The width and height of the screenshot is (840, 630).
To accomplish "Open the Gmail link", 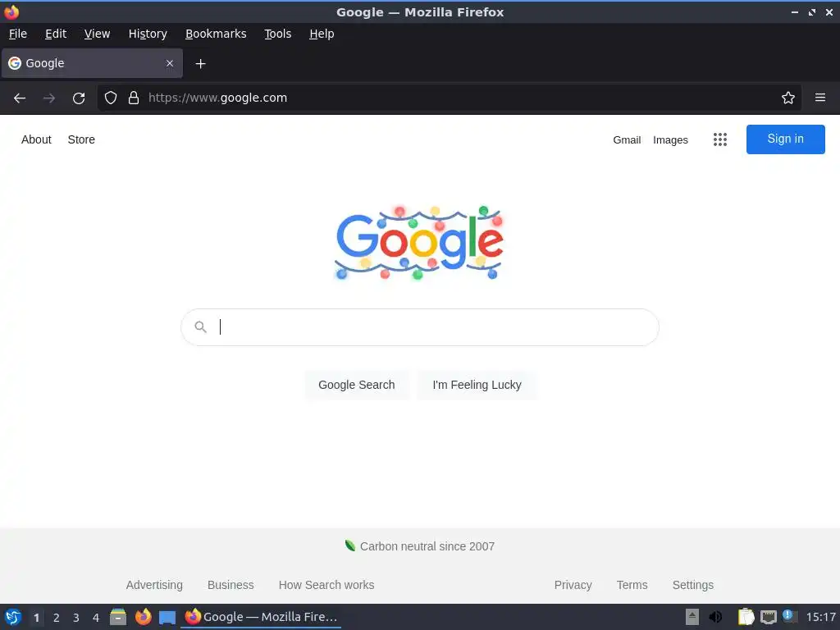I will coord(627,139).
